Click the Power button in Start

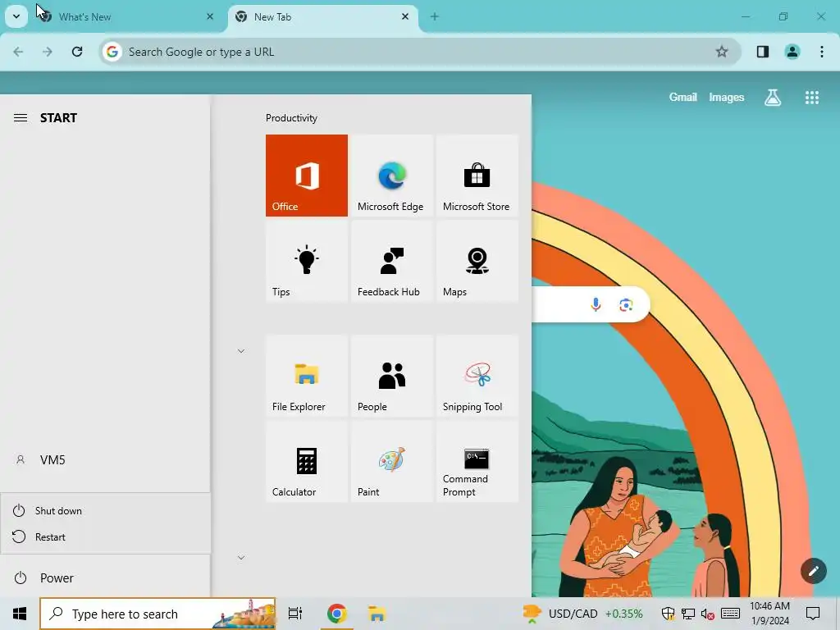tap(106, 578)
